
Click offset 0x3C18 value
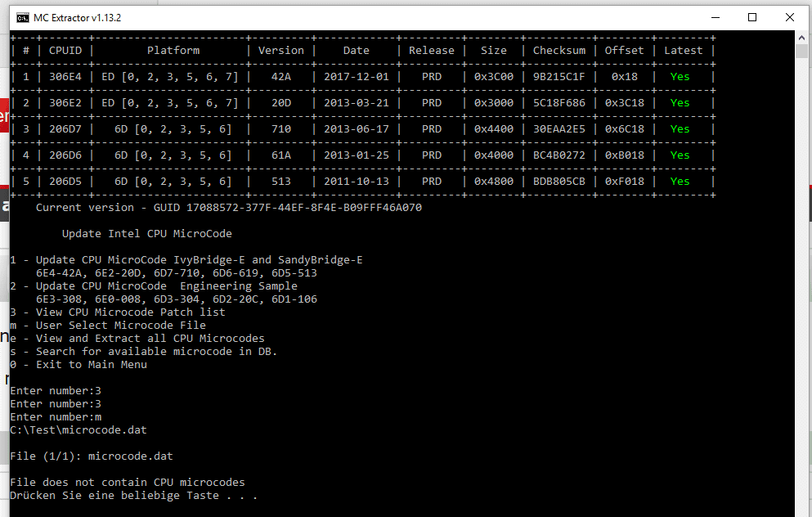625,102
